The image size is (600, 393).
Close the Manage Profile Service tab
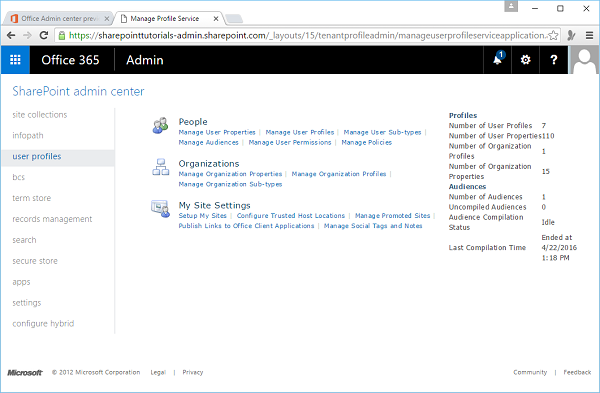coord(216,18)
